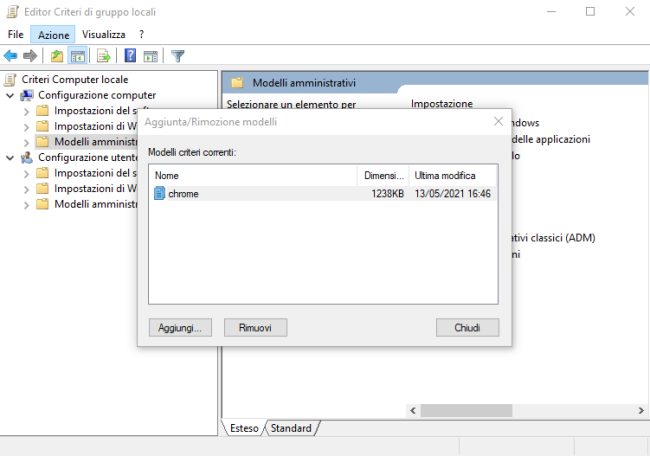Select the chrome template file icon

pyautogui.click(x=160, y=194)
